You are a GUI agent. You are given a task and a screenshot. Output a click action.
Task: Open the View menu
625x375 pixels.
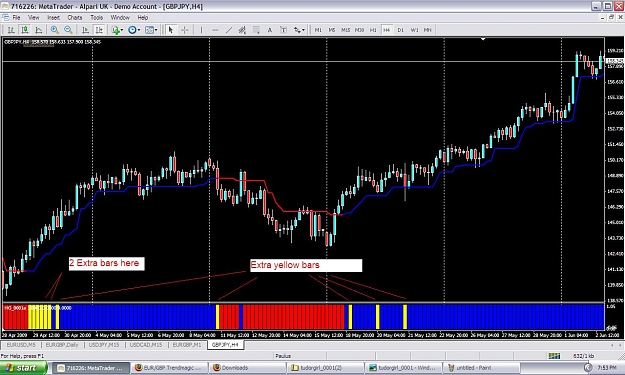(x=33, y=18)
